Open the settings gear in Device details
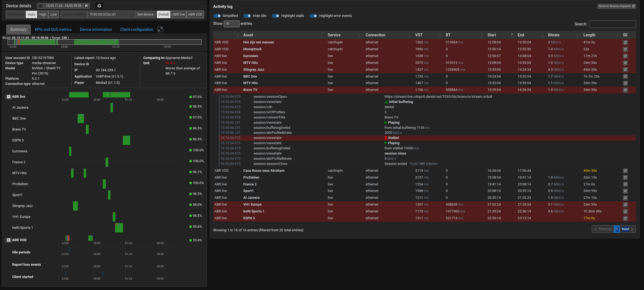 tap(99, 5)
